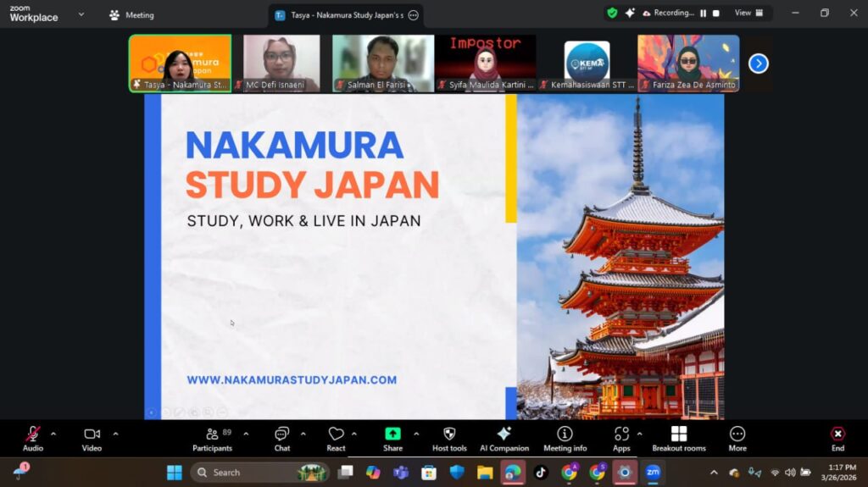The height and width of the screenshot is (487, 868).
Task: Click the green Share screen button
Action: 392,439
